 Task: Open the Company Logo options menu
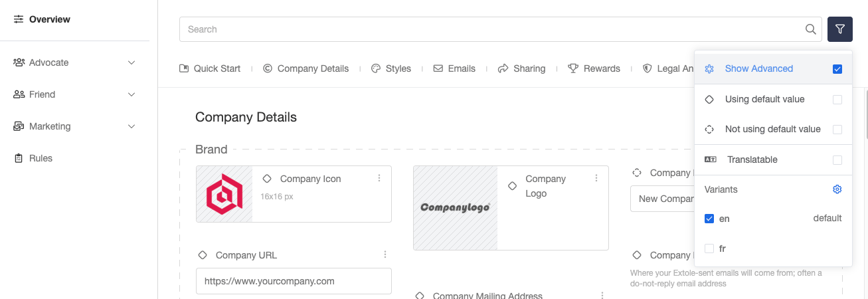click(x=596, y=178)
